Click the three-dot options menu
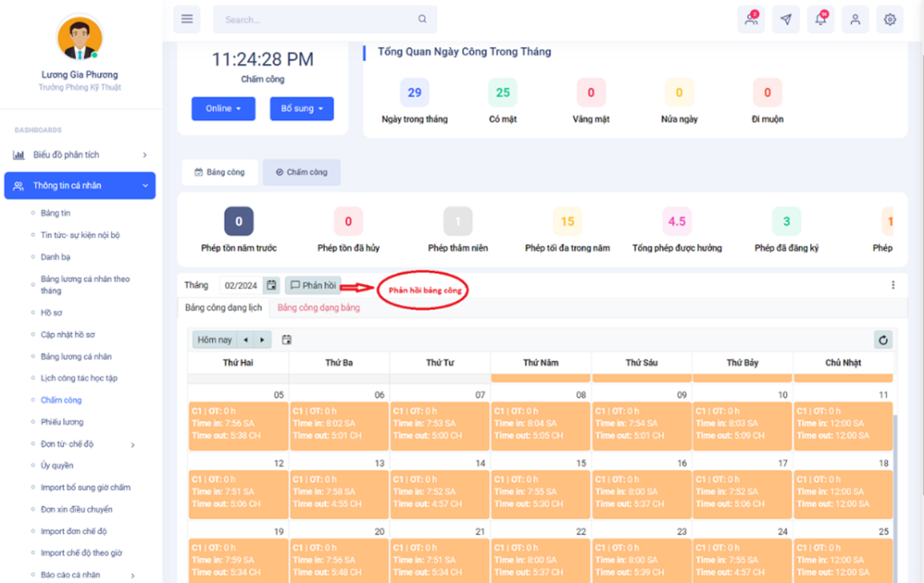Viewport: 924px width, 583px height. tap(893, 285)
